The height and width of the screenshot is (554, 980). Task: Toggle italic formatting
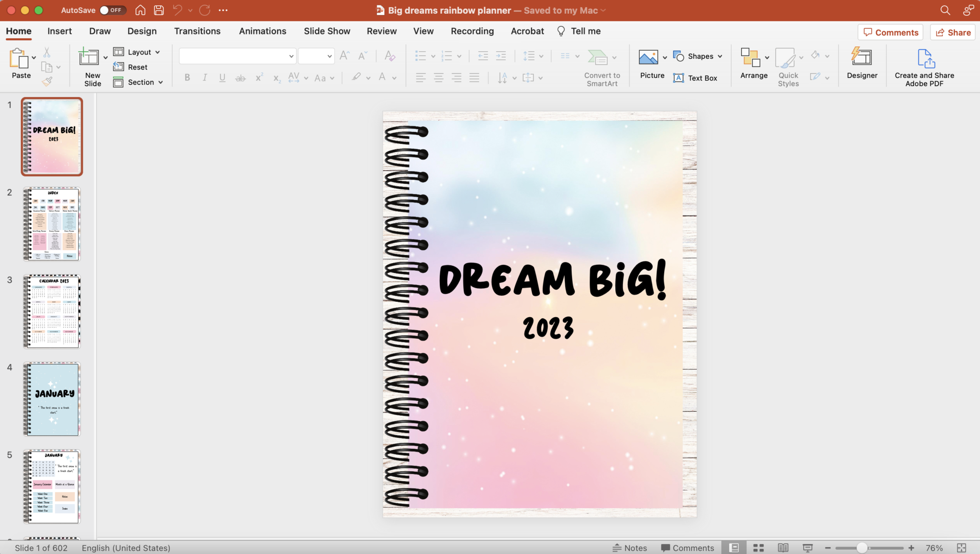point(204,78)
